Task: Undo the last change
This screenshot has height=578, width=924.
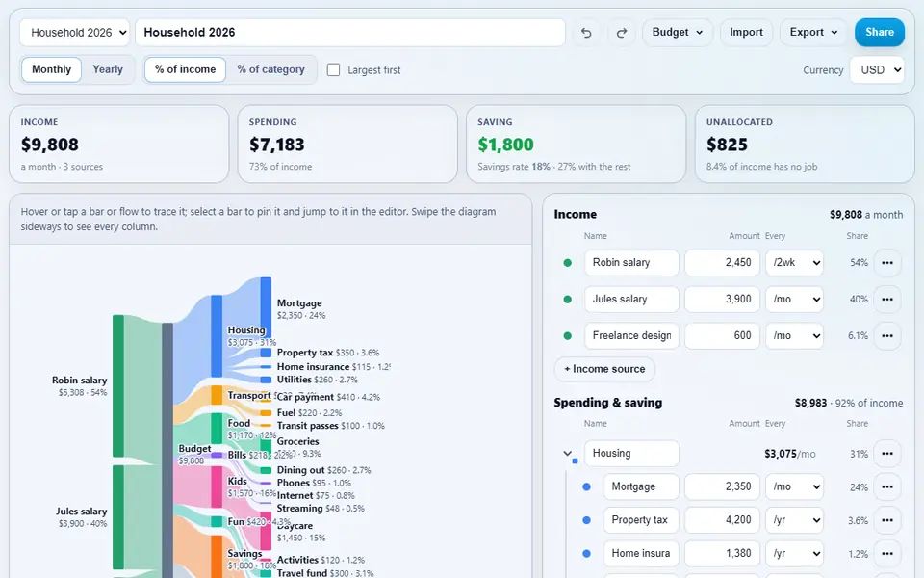Action: pyautogui.click(x=586, y=33)
